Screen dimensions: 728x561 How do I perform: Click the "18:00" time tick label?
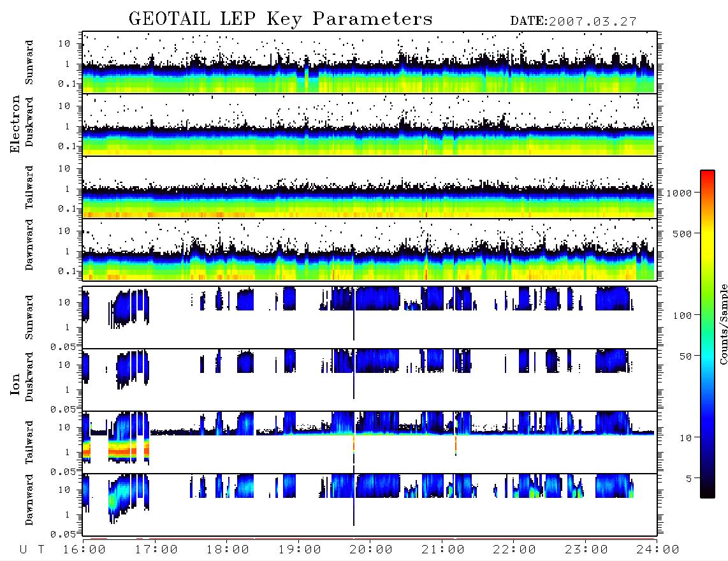pos(228,550)
